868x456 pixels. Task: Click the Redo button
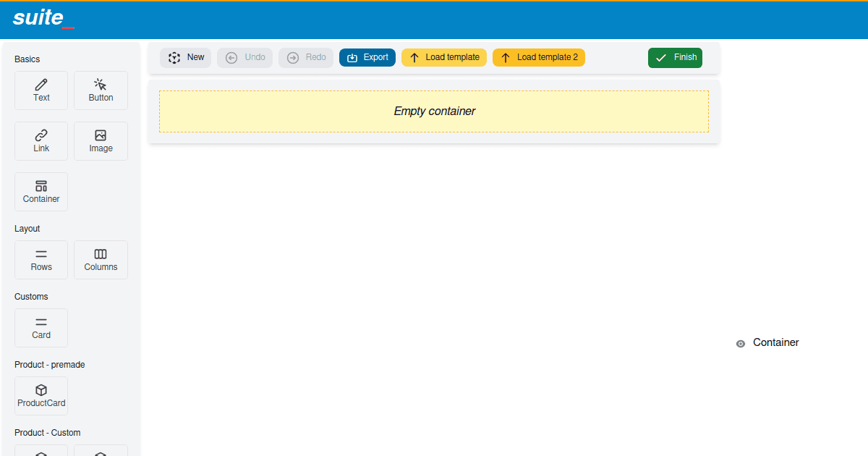[305, 57]
